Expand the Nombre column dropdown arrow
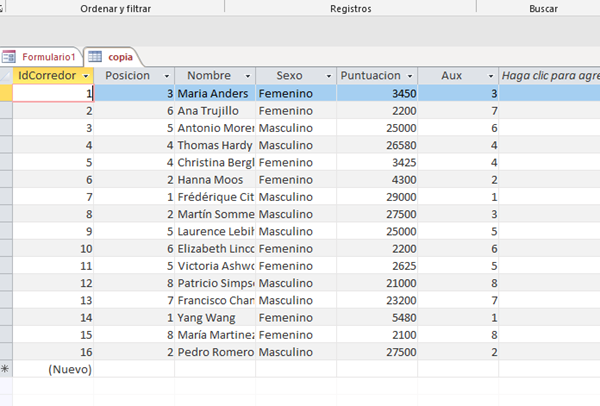This screenshot has width=600, height=406. [x=247, y=76]
